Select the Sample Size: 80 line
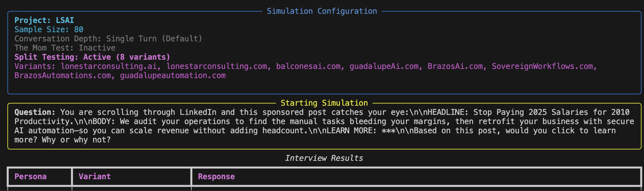This screenshot has width=644, height=191. pos(49,30)
